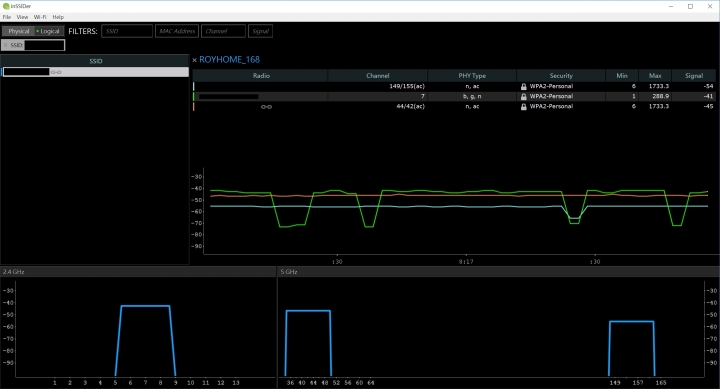Viewport: 720px width, 389px height.
Task: Open the Wi-Fi menu
Action: 40,17
